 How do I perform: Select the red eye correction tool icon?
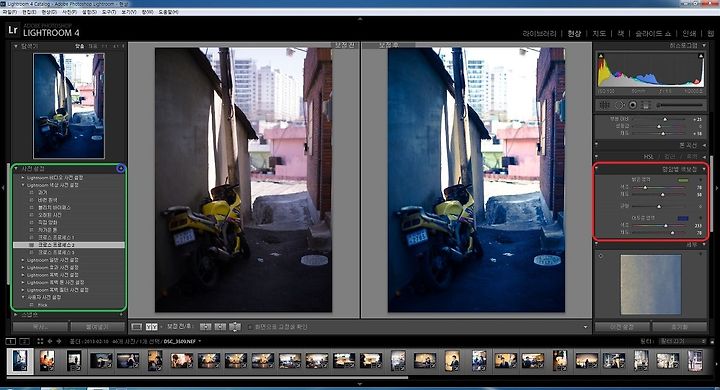pyautogui.click(x=633, y=105)
